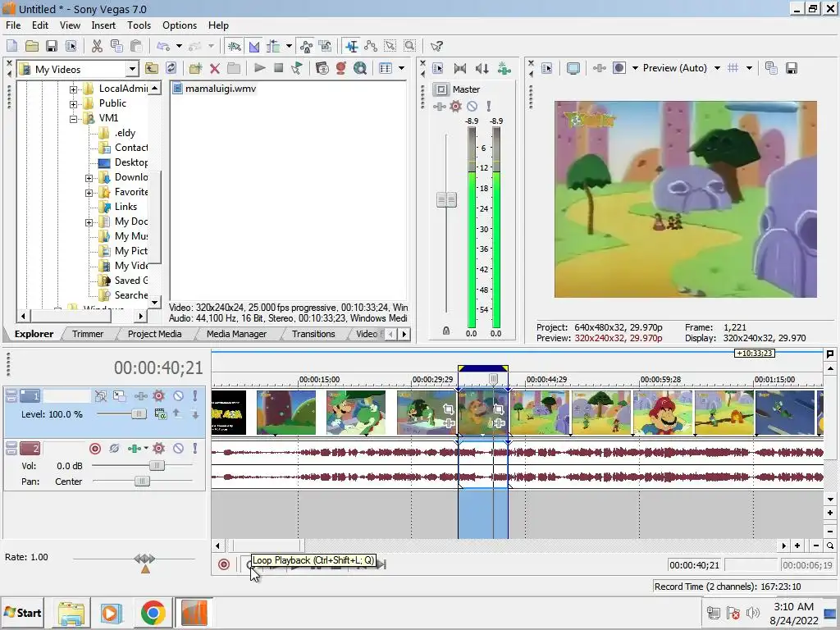The height and width of the screenshot is (630, 840).
Task: Toggle Automatic Crossfades in main toolbar
Action: click(x=254, y=46)
